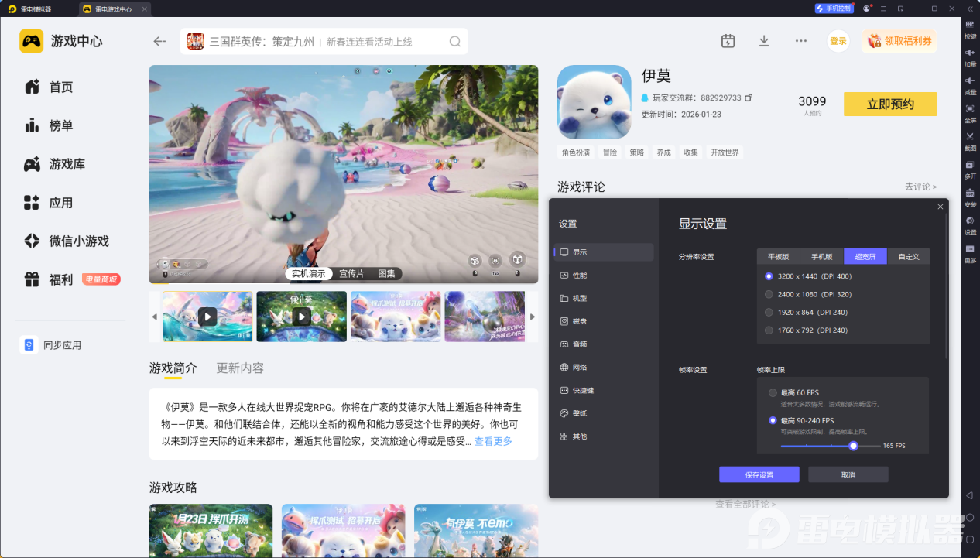Open the hamburger menu in title bar
Screen dimensions: 980x558
[x=884, y=9]
